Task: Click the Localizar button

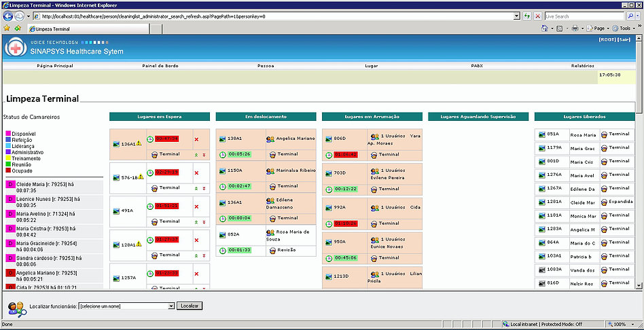Action: pyautogui.click(x=190, y=306)
